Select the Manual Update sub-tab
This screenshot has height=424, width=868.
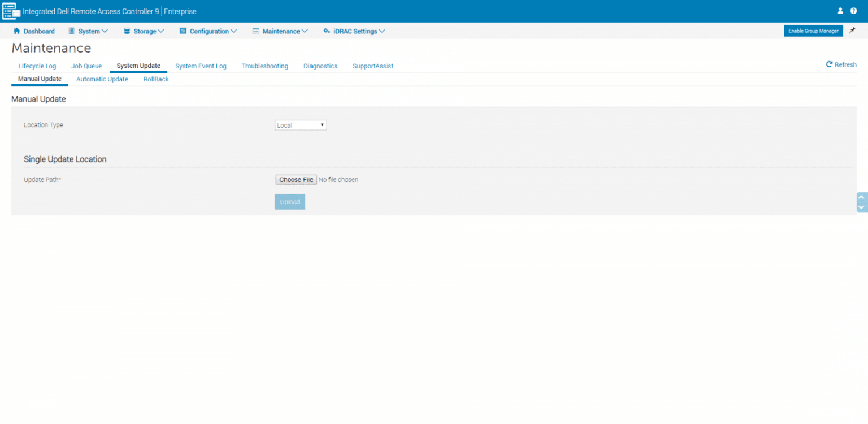pos(40,79)
